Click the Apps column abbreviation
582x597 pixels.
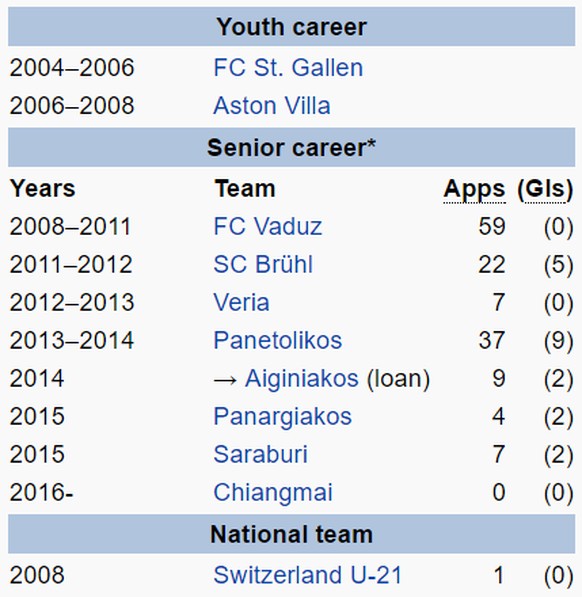click(x=475, y=189)
